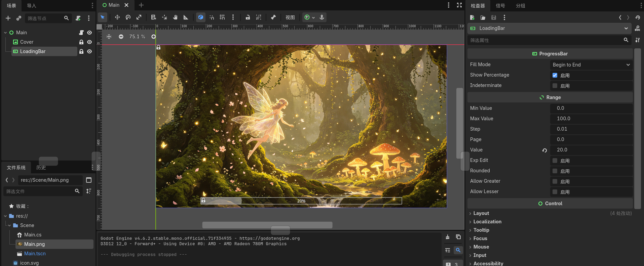
Task: Choose the pivot point tool
Action: 164,17
